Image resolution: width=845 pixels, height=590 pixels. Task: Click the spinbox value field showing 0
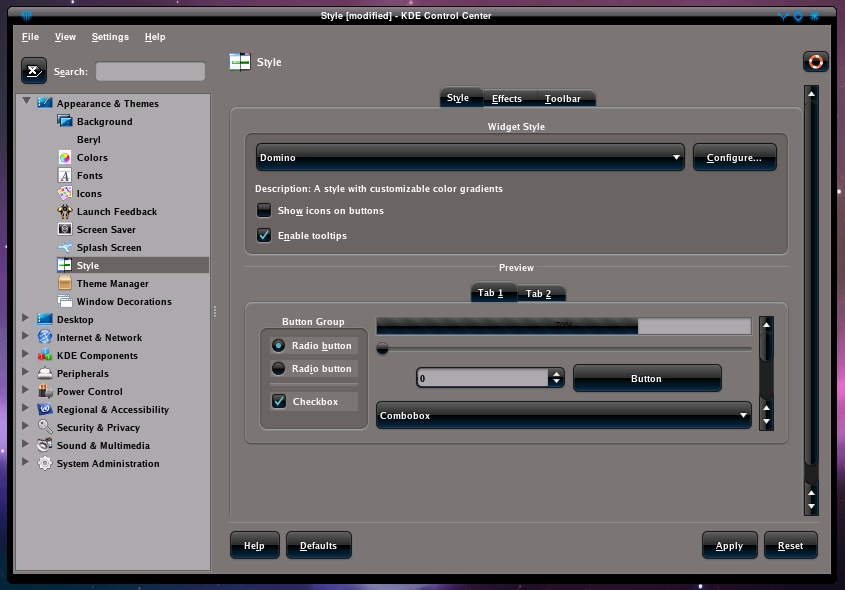(x=483, y=378)
